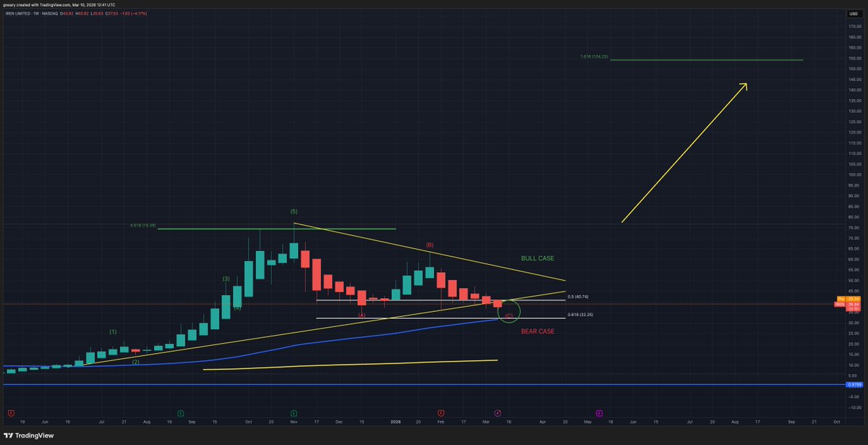Click the green (5) wave label

click(x=294, y=211)
